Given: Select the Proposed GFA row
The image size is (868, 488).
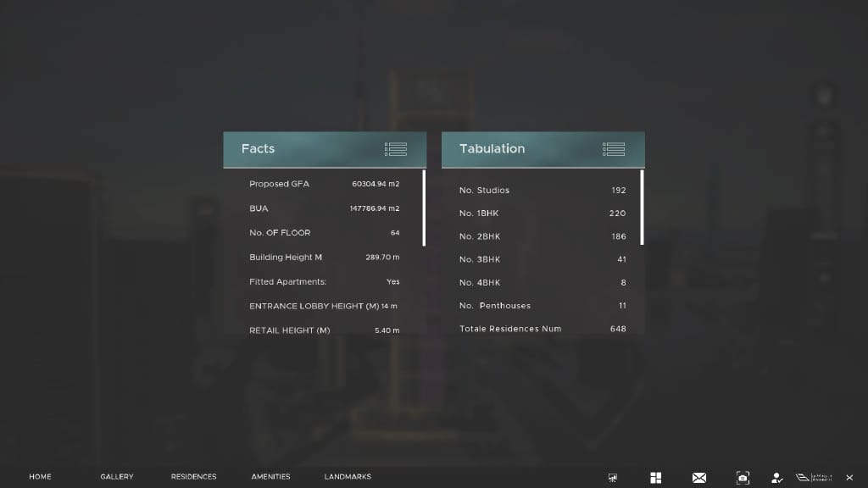Looking at the screenshot, I should [324, 184].
